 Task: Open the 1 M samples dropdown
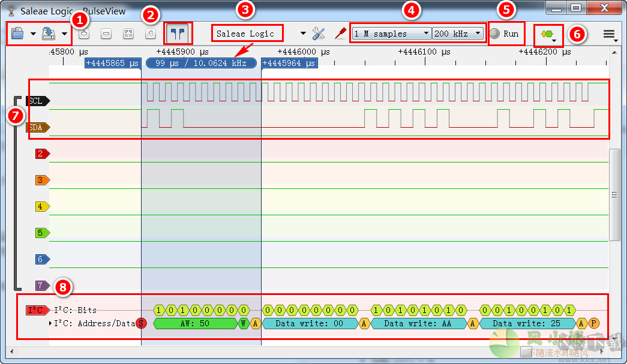[391, 34]
